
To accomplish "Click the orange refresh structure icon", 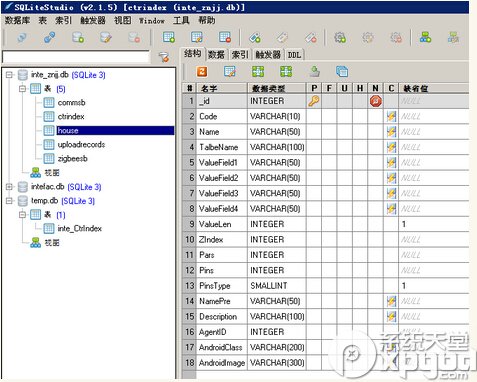I will pyautogui.click(x=202, y=71).
